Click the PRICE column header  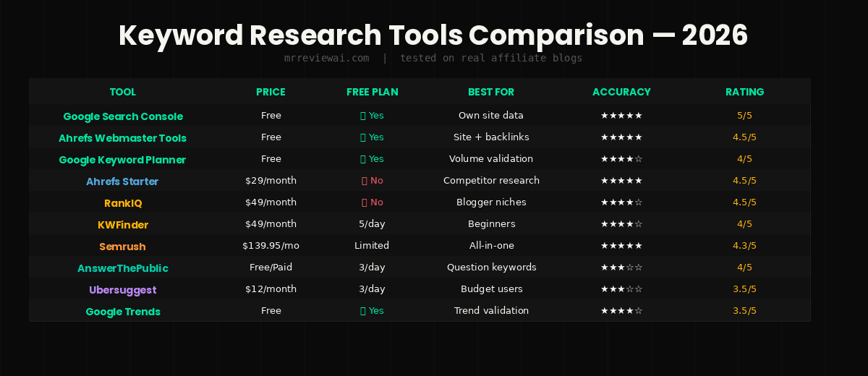pos(271,92)
